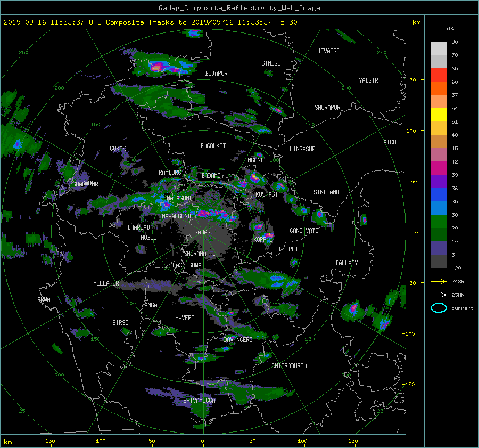Click the HOSPET city label
Image resolution: width=479 pixels, height=448 pixels.
pos(288,249)
